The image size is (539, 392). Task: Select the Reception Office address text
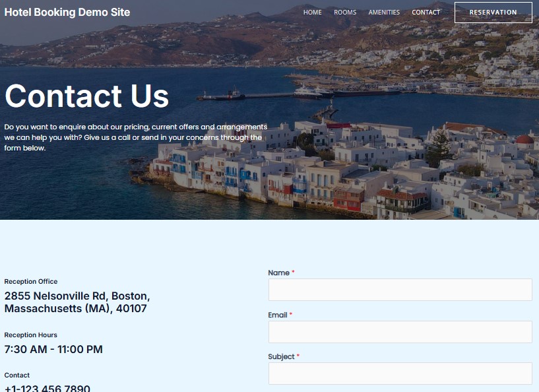[x=77, y=302]
